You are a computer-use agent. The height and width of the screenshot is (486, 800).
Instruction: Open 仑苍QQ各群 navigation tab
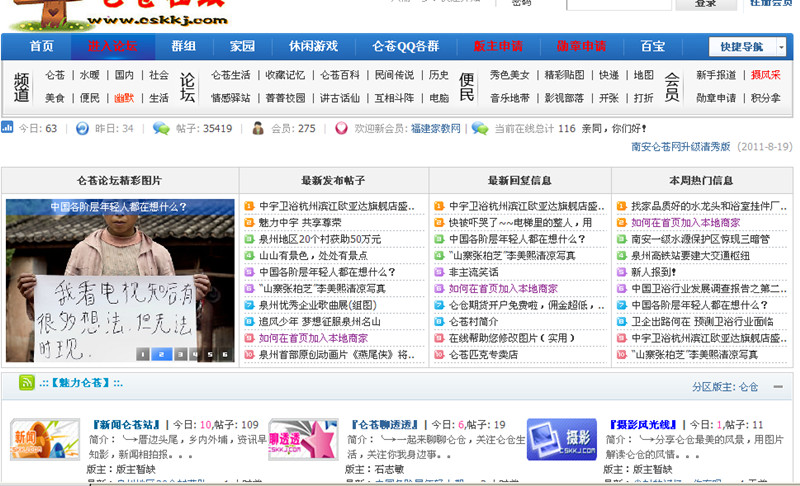pyautogui.click(x=406, y=46)
